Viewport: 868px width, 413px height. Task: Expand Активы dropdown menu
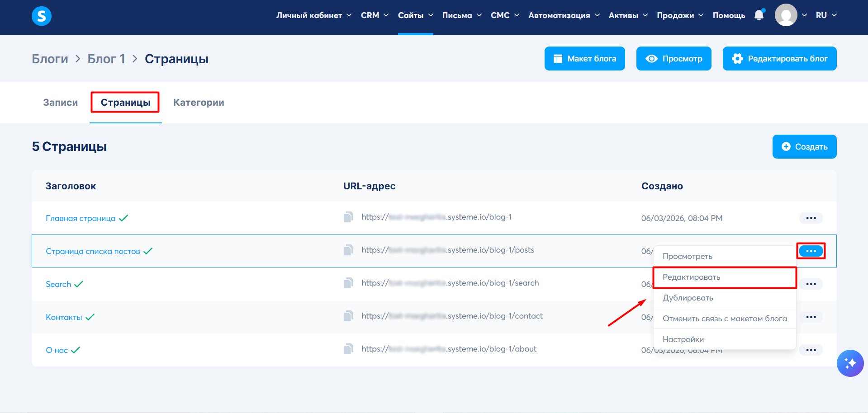(x=628, y=15)
